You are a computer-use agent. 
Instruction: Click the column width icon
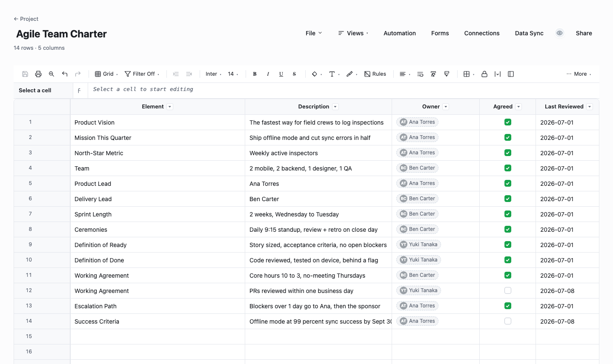pyautogui.click(x=498, y=74)
